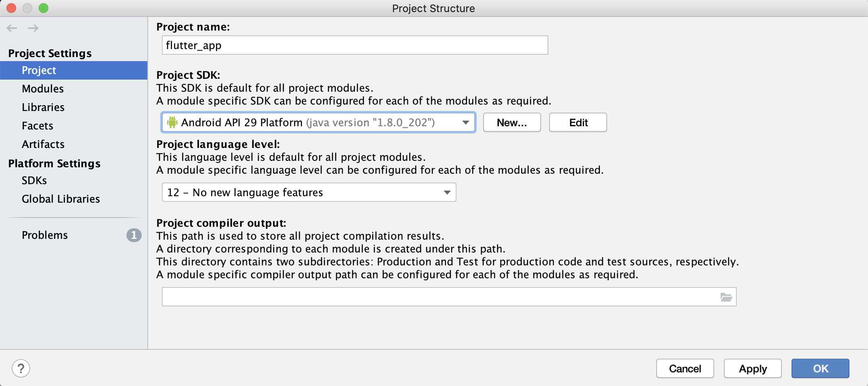Click the Apply button
This screenshot has height=386, width=868.
click(752, 368)
